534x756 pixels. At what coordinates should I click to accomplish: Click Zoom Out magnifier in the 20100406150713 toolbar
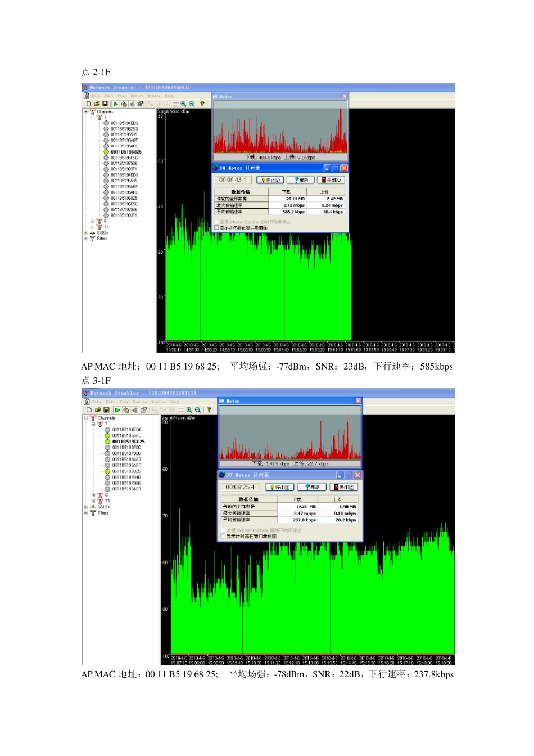pyautogui.click(x=198, y=410)
